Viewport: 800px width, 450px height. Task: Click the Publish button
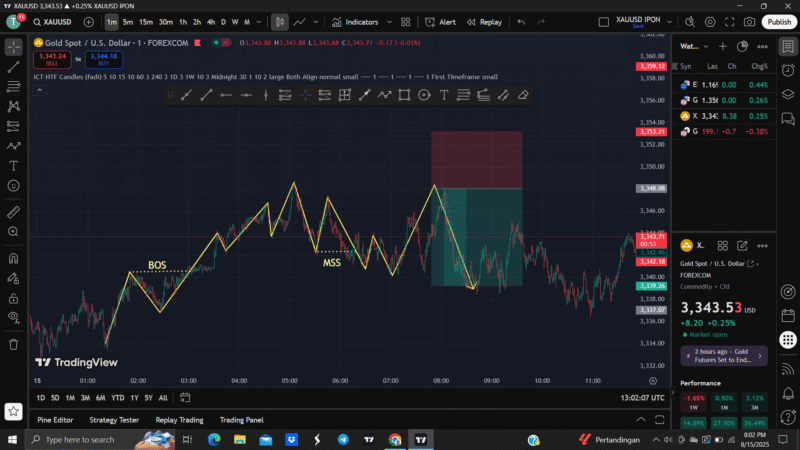click(x=779, y=21)
